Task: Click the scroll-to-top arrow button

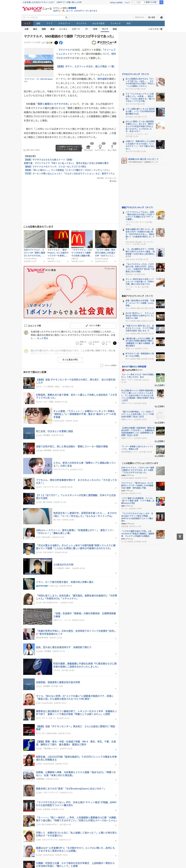Action: pos(180,537)
